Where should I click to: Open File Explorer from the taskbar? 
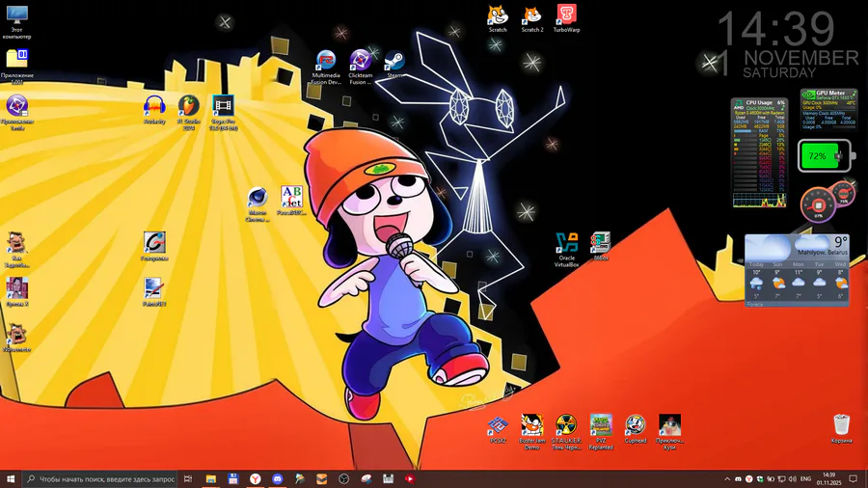tap(211, 479)
